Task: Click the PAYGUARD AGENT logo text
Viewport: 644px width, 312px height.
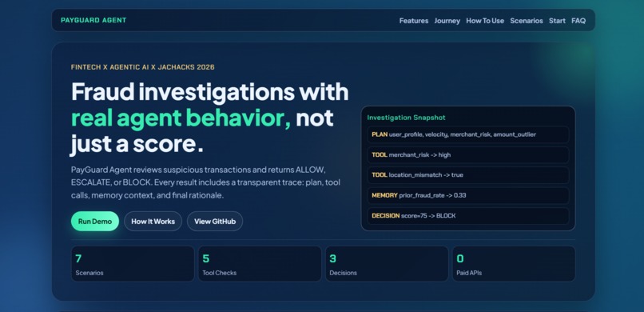Action: coord(93,20)
